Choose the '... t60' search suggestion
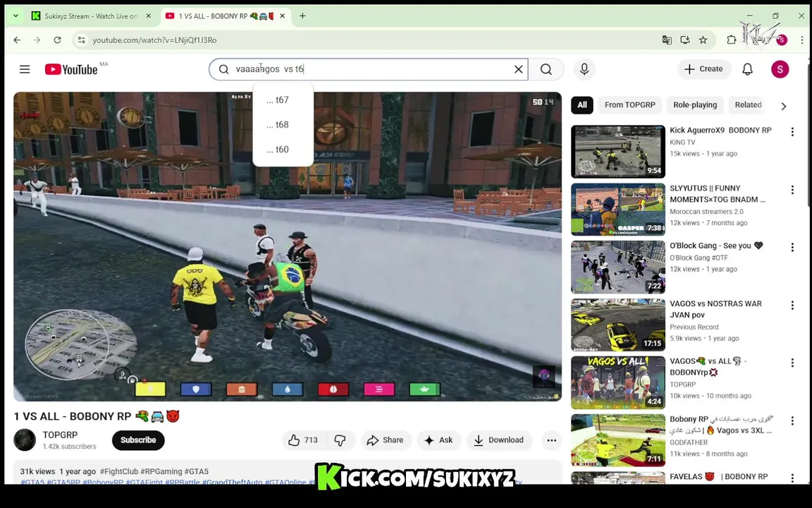The image size is (812, 508). point(283,150)
